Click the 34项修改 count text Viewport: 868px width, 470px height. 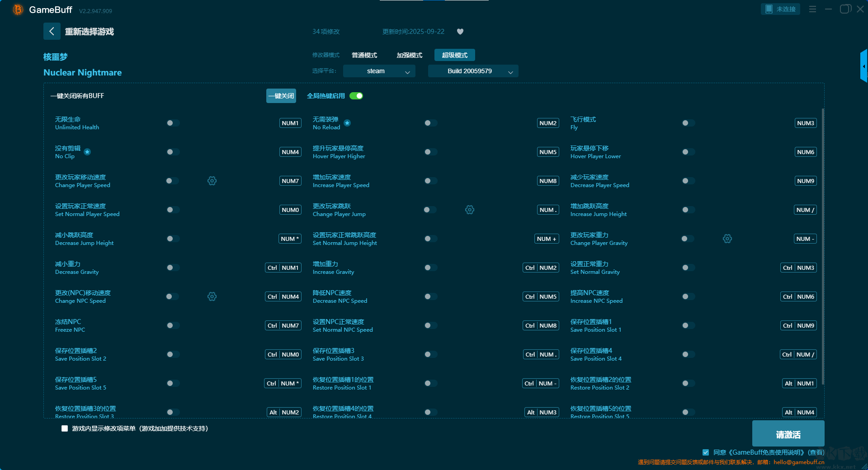326,32
